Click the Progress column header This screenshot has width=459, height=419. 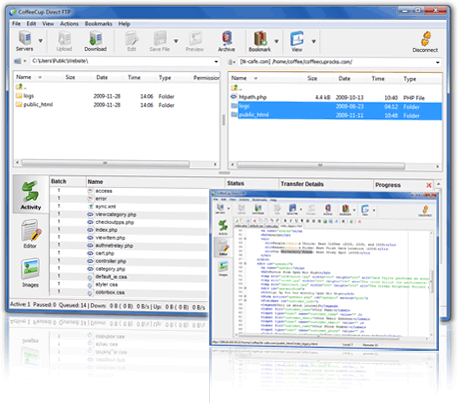point(388,185)
